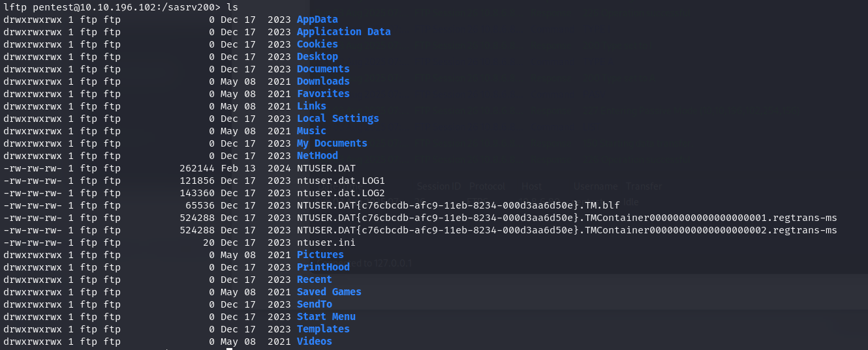This screenshot has height=350, width=868.
Task: Select the Desktop folder in listing
Action: point(317,57)
